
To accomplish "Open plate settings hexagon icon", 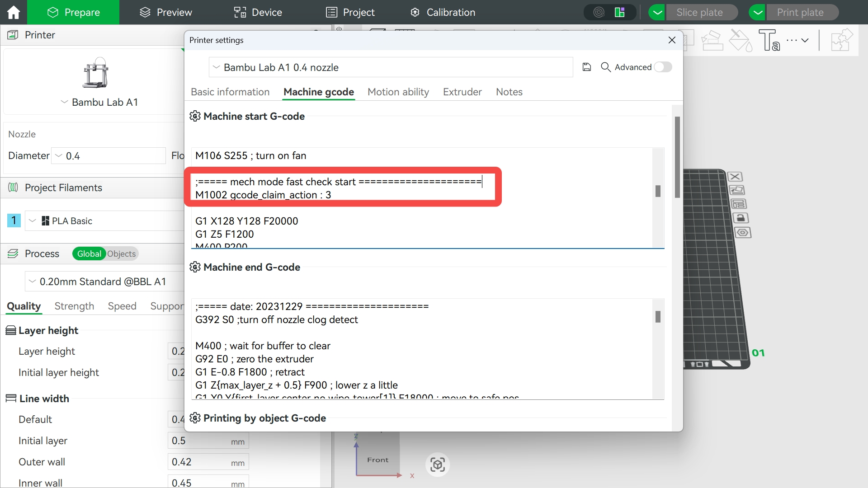I will [x=743, y=233].
